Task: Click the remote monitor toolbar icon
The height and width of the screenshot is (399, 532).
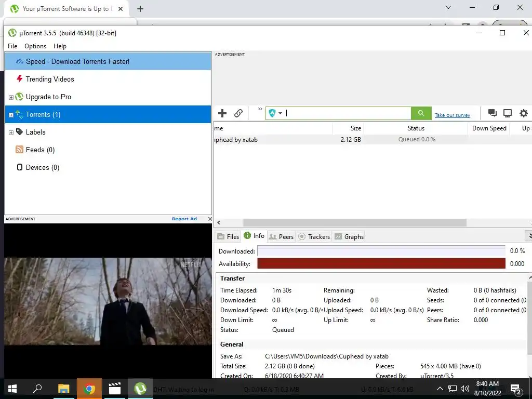Action: tap(508, 113)
